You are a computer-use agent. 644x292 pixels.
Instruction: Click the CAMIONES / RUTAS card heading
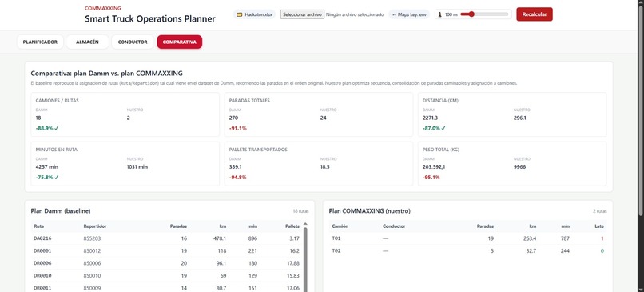pyautogui.click(x=57, y=100)
